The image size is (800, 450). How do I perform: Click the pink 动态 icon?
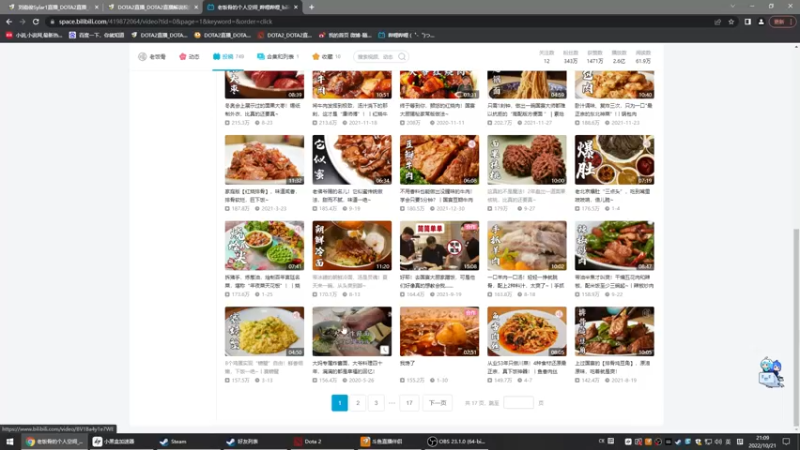183,57
